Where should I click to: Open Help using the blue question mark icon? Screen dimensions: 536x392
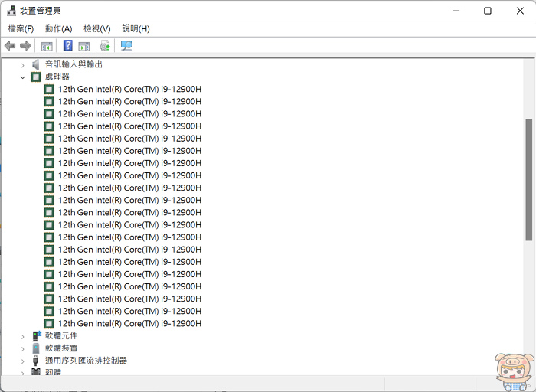coord(67,45)
